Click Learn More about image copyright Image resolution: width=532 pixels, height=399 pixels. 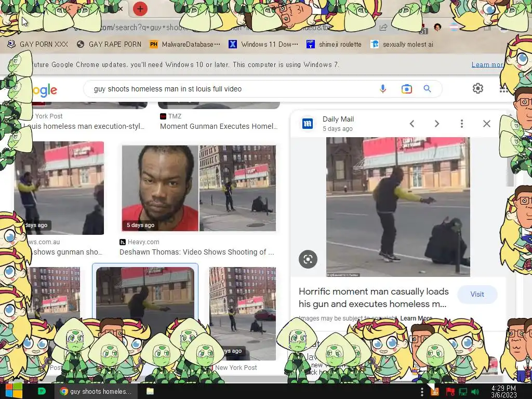[416, 318]
